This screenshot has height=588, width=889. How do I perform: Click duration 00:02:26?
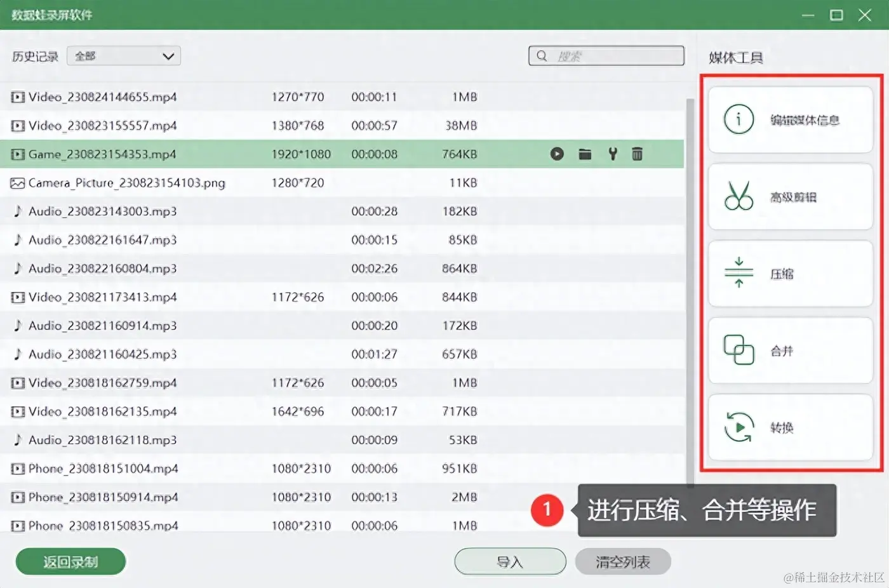click(x=375, y=268)
